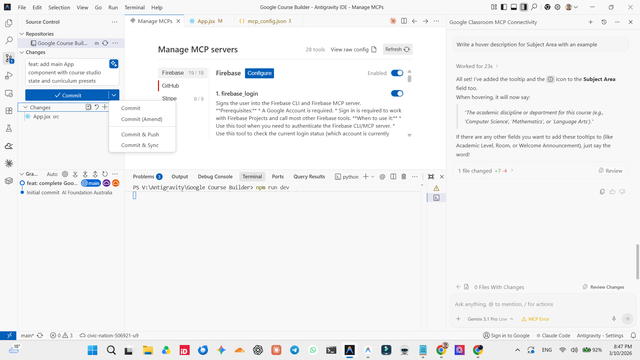Start a new chat with plus icon

pos(590,22)
